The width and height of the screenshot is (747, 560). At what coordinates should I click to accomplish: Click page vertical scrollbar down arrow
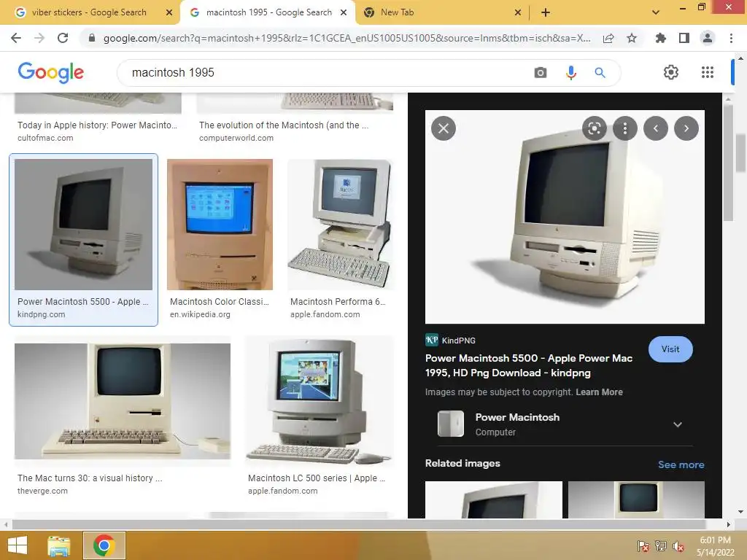pos(740,512)
